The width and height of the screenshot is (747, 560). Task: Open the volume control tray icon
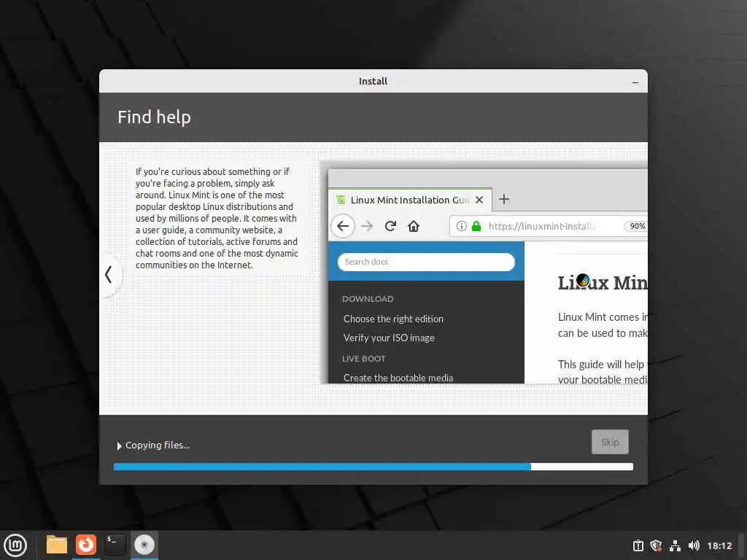(x=694, y=545)
